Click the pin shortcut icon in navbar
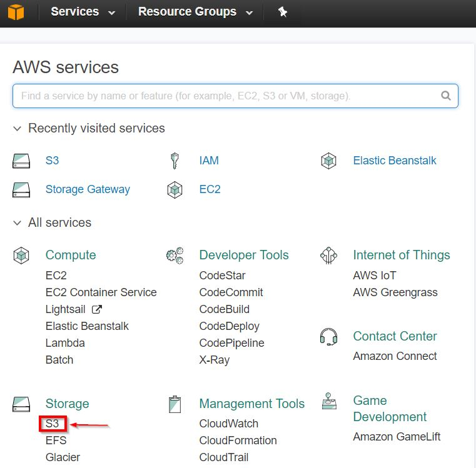This screenshot has width=476, height=468. (282, 12)
